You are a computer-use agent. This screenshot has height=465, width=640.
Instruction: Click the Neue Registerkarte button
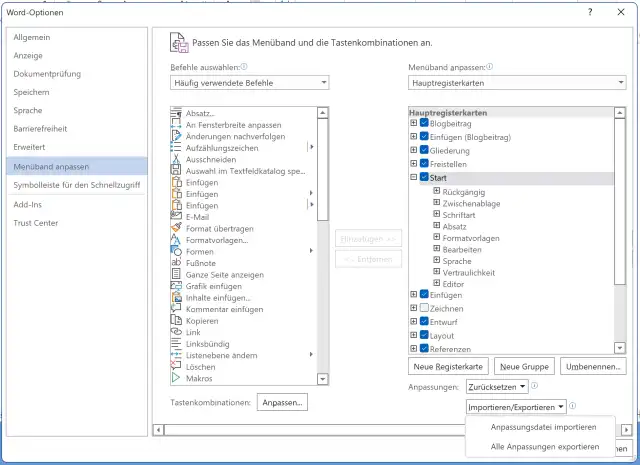coord(448,366)
